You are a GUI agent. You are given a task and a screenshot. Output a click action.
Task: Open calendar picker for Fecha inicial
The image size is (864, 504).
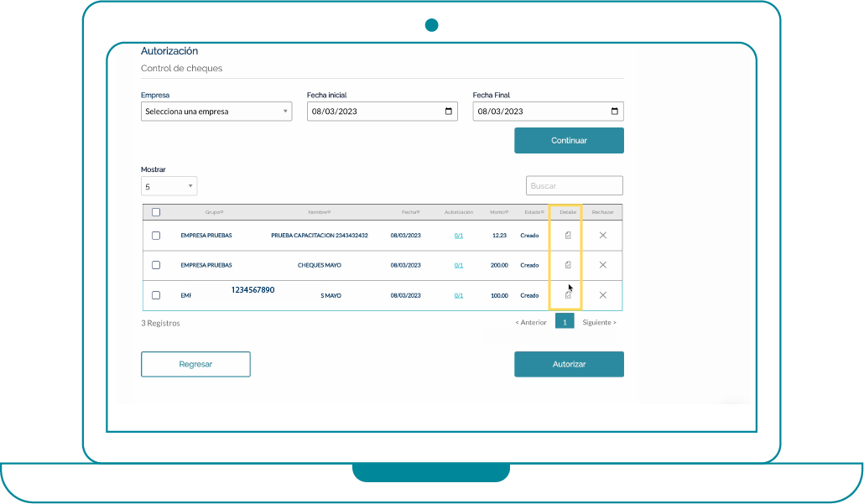pyautogui.click(x=449, y=112)
